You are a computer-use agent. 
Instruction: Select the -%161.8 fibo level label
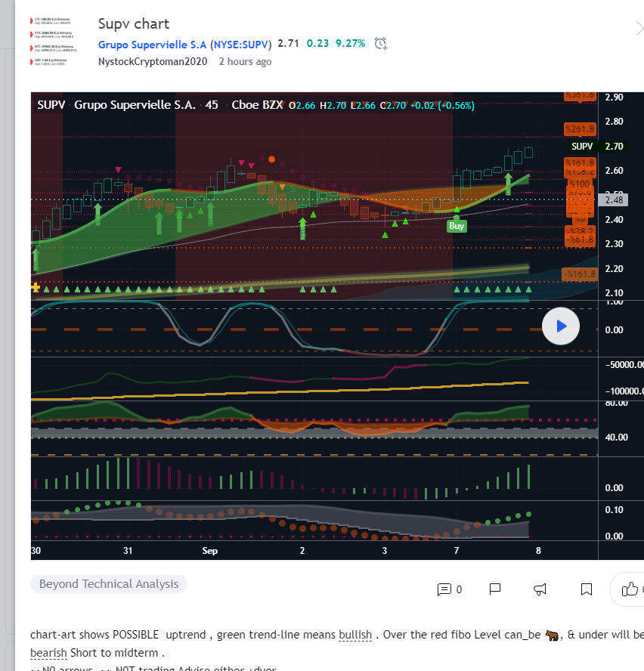pyautogui.click(x=579, y=274)
